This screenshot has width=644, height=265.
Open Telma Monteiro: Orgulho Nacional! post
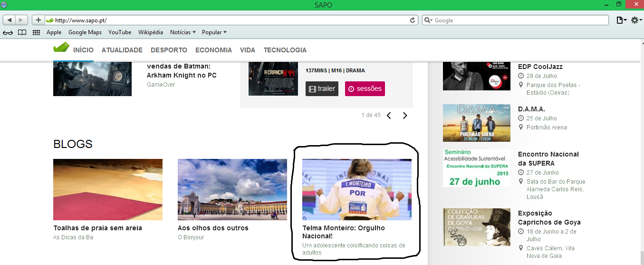coord(344,232)
